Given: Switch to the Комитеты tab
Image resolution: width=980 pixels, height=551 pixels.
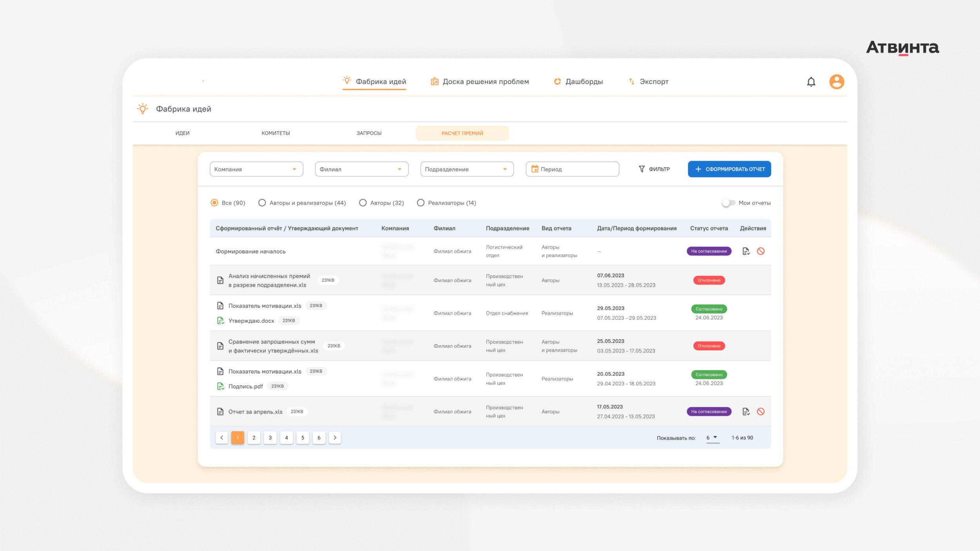Looking at the screenshot, I should click(276, 133).
